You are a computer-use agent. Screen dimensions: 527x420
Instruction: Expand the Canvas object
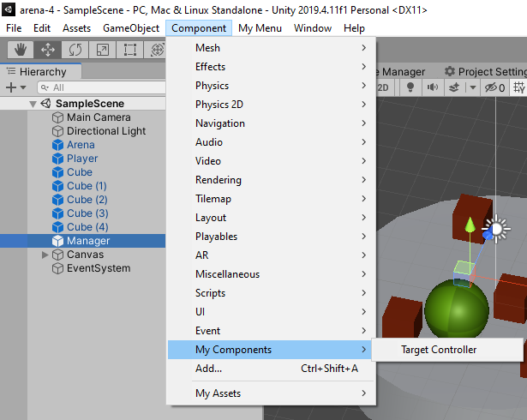tap(45, 255)
